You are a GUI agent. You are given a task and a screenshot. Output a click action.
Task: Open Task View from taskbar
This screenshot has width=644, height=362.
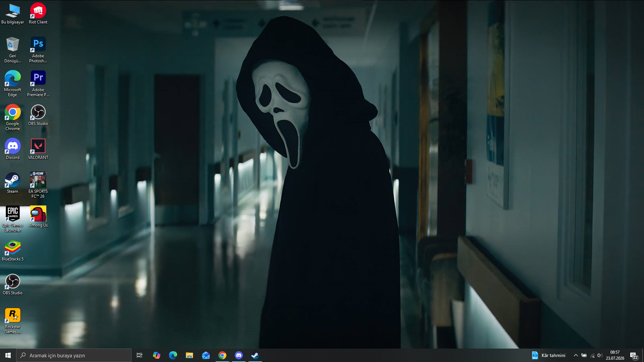coord(140,355)
